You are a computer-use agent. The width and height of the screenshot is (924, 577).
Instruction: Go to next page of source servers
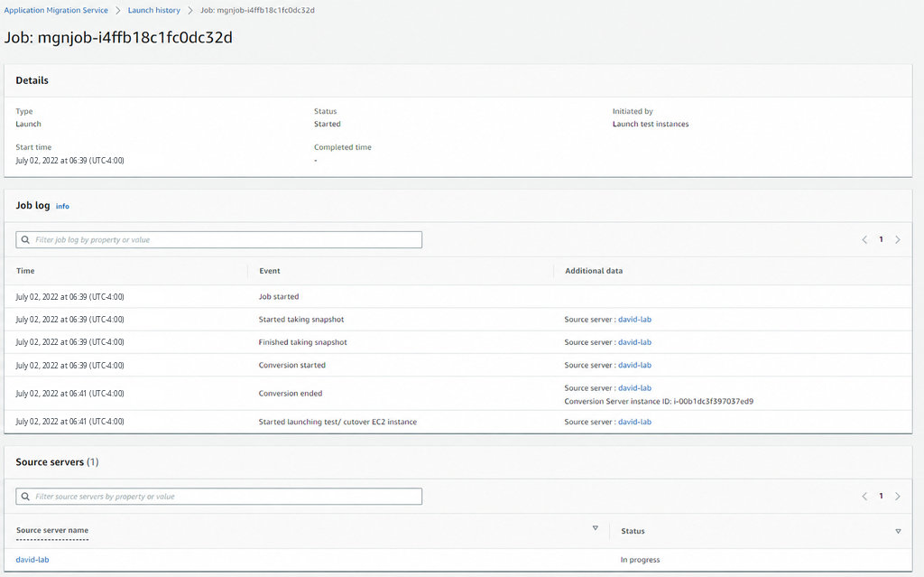click(898, 496)
